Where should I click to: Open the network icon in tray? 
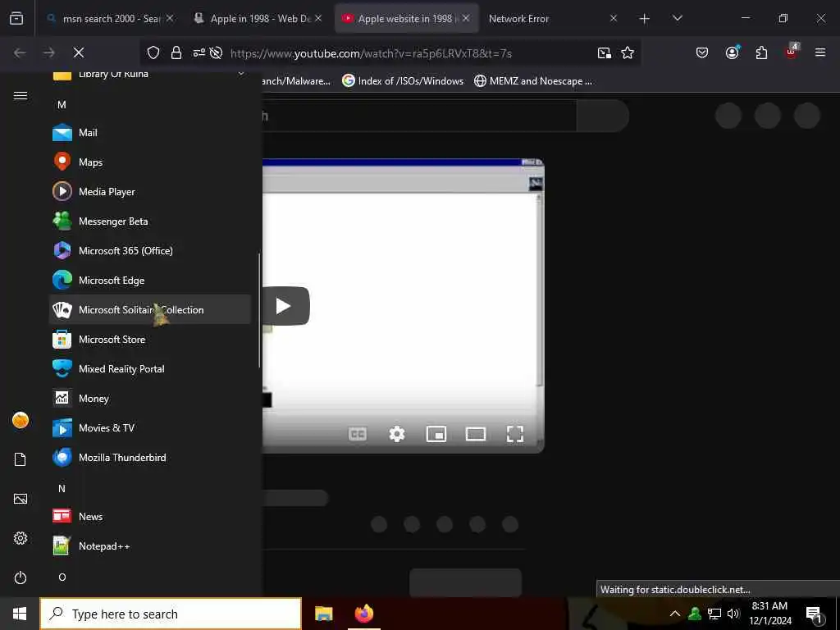714,614
